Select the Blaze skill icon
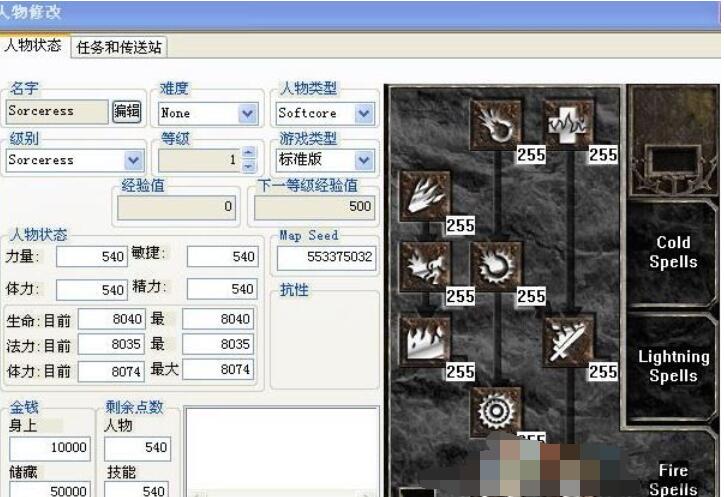Image resolution: width=724 pixels, height=497 pixels. tap(425, 267)
